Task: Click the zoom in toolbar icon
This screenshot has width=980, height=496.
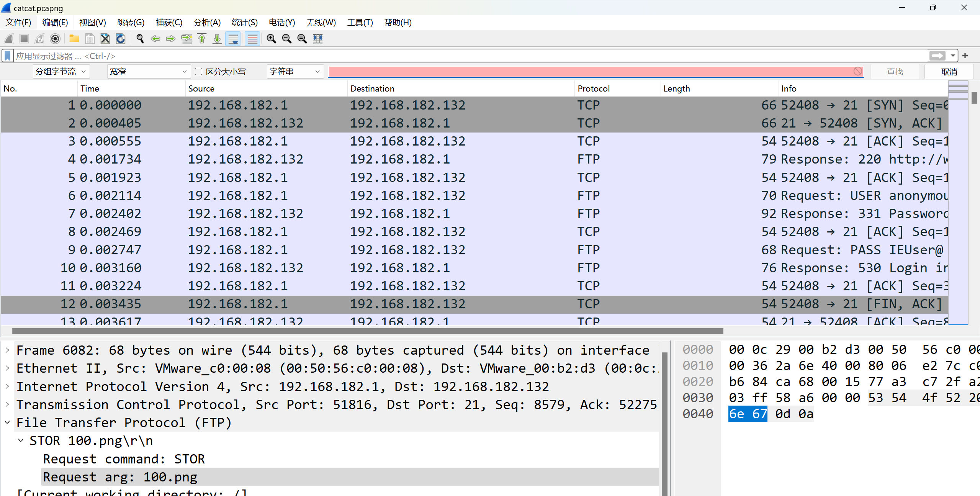Action: click(271, 39)
